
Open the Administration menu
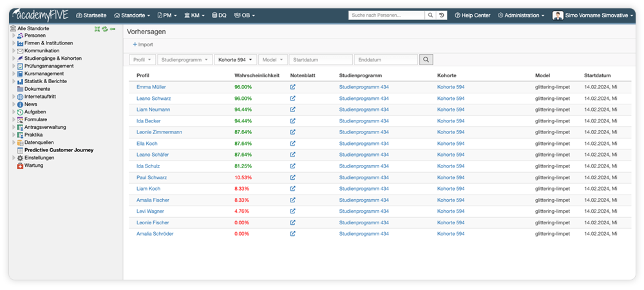point(521,15)
